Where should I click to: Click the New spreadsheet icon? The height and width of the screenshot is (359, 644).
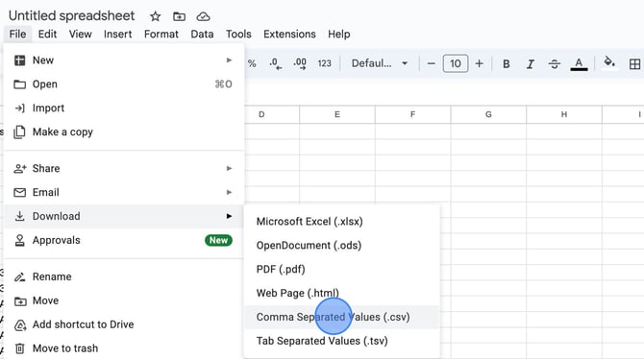tap(20, 60)
